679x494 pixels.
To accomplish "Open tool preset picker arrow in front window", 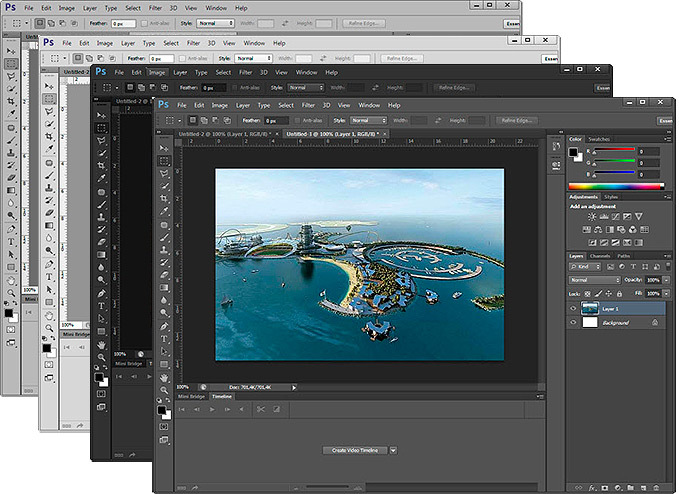I will click(x=179, y=121).
